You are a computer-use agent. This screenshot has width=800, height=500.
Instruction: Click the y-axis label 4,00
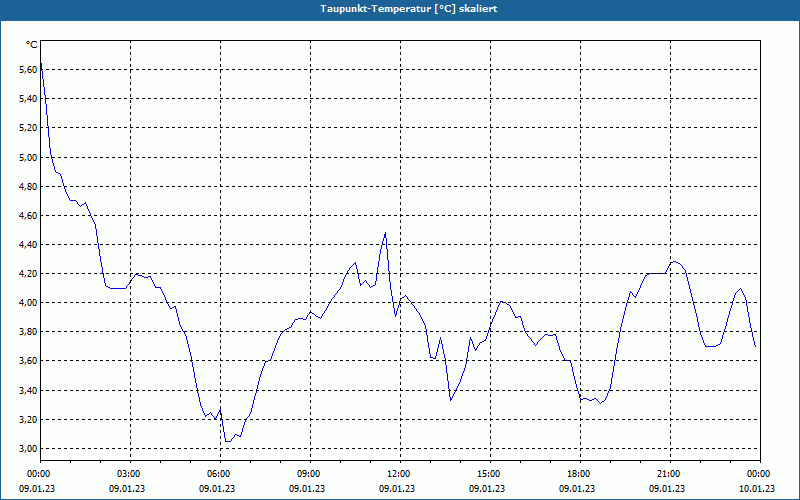pos(28,303)
